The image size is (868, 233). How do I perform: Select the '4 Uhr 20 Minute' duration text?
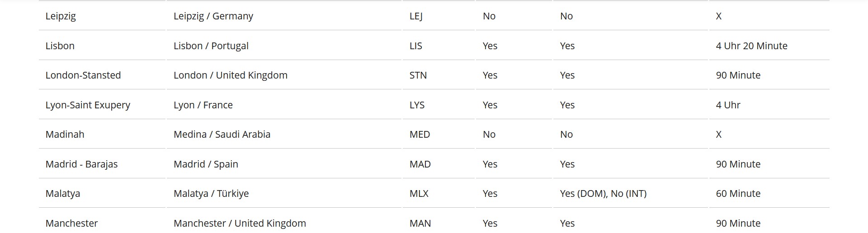pos(751,46)
